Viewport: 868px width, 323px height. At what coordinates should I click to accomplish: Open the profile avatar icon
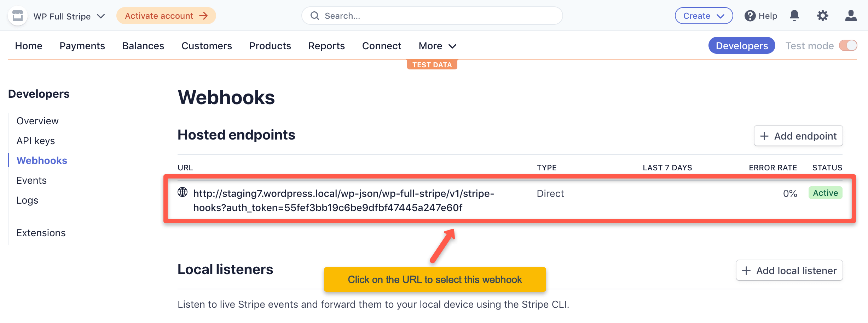(851, 16)
